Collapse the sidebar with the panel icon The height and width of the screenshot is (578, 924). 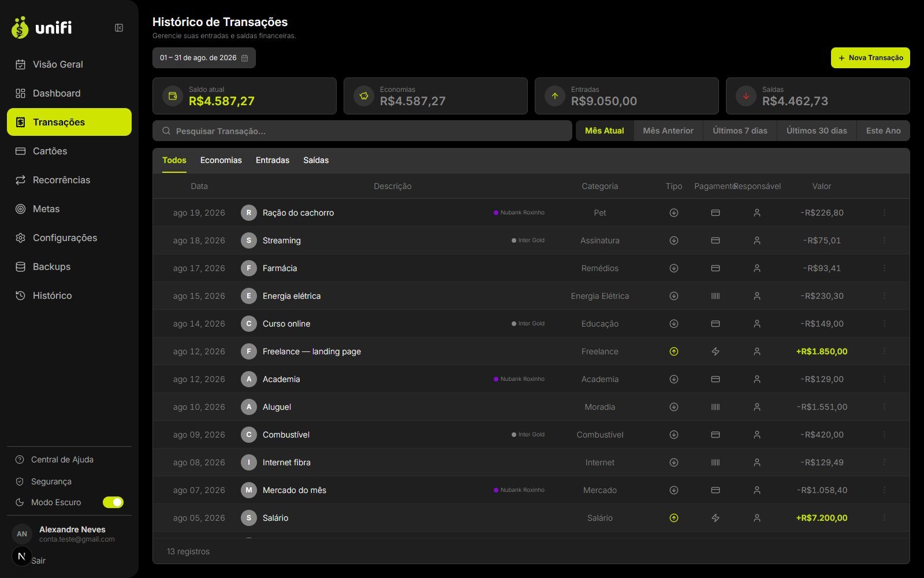[119, 28]
